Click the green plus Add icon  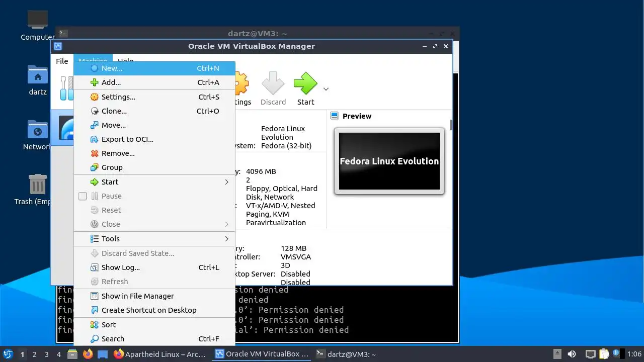[x=94, y=82]
